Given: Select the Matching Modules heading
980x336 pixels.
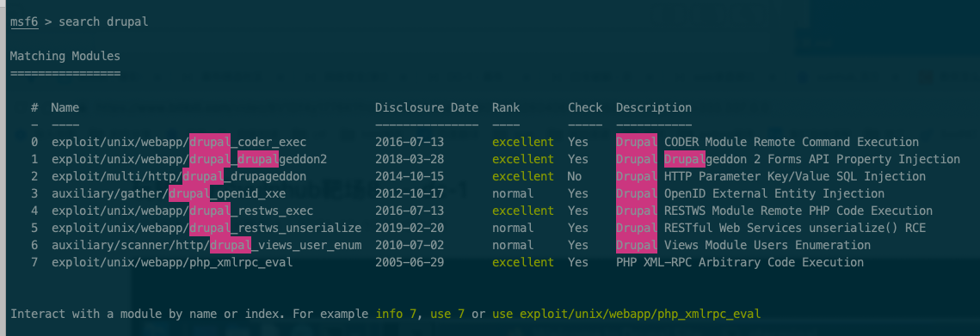Looking at the screenshot, I should [65, 56].
